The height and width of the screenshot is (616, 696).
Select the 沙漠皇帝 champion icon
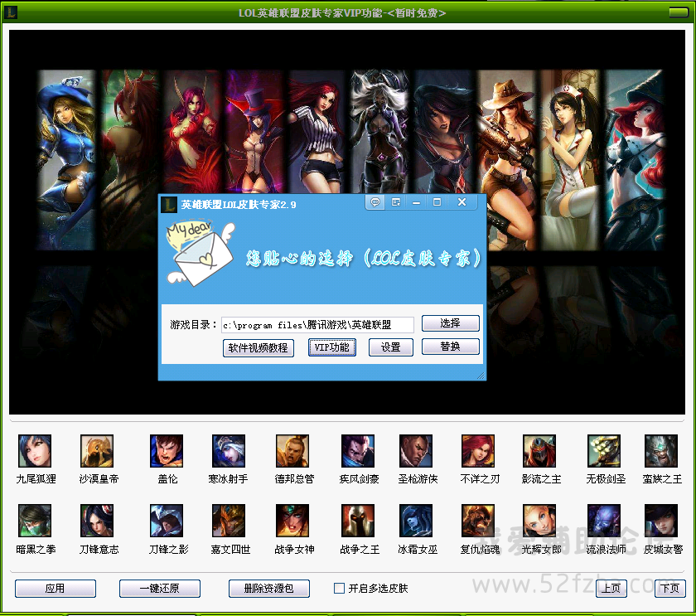coord(97,451)
